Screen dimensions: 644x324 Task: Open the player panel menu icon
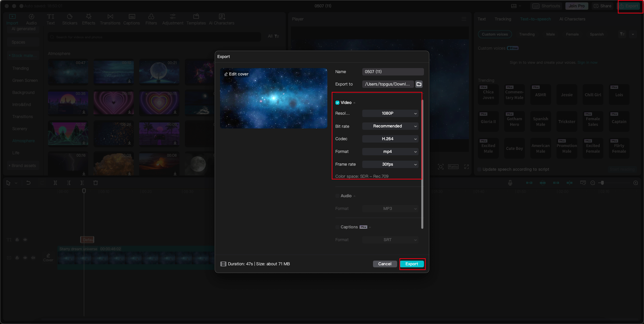[464, 19]
